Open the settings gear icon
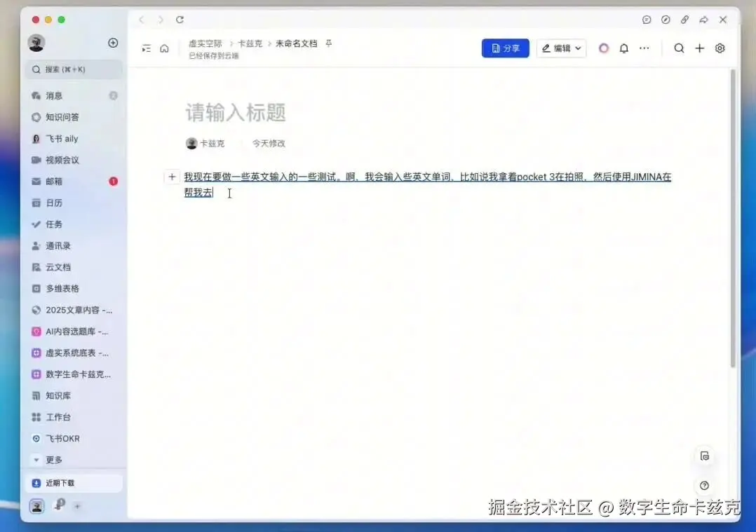Screen dimensions: 756x532 pos(720,48)
